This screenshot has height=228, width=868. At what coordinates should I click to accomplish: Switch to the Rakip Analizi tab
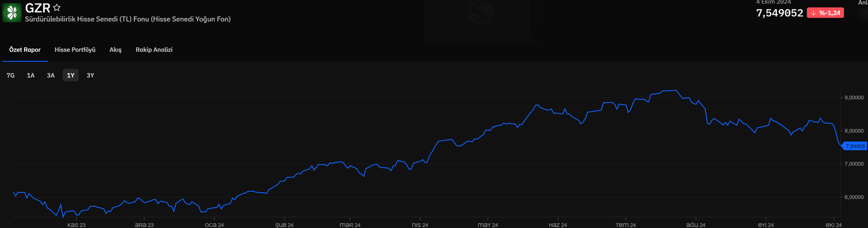154,50
